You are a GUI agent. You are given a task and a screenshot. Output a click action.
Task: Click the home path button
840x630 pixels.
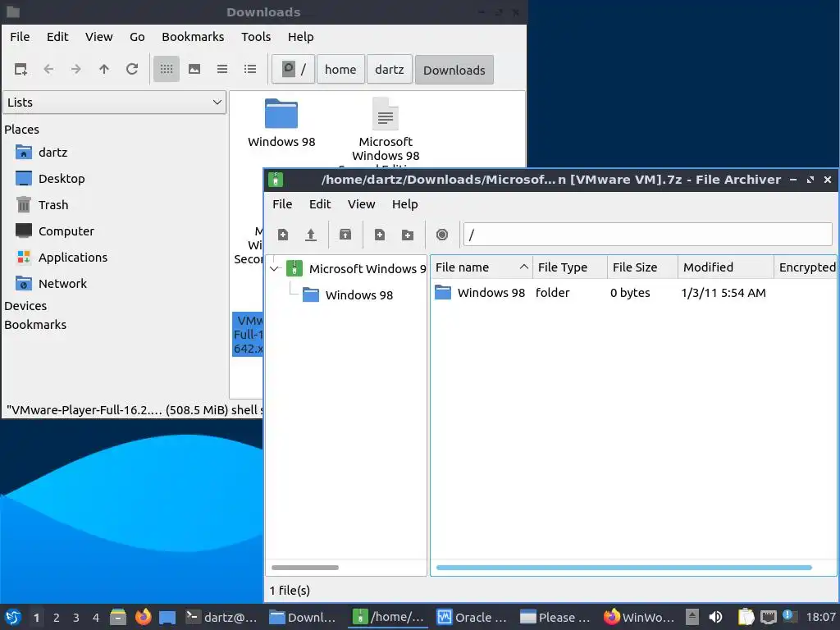pos(340,70)
